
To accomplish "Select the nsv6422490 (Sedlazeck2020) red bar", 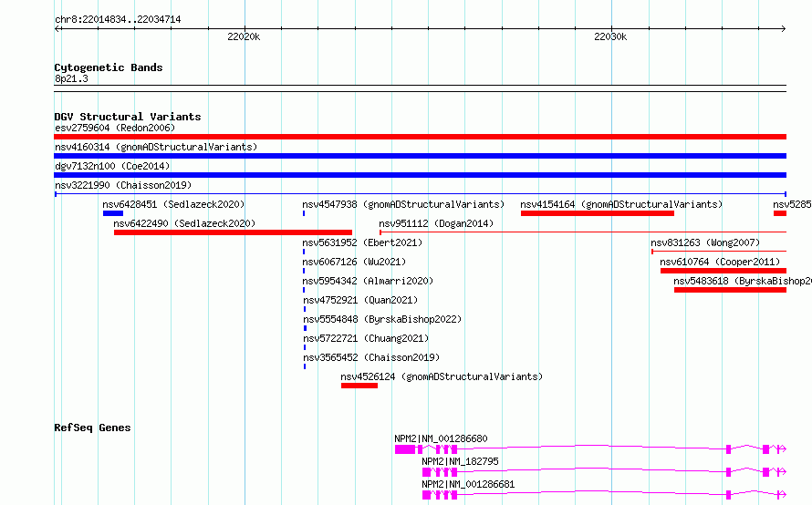I will coord(233,232).
